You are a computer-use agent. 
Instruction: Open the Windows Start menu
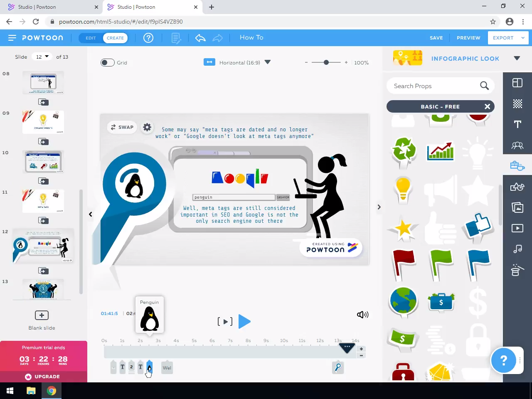point(10,391)
